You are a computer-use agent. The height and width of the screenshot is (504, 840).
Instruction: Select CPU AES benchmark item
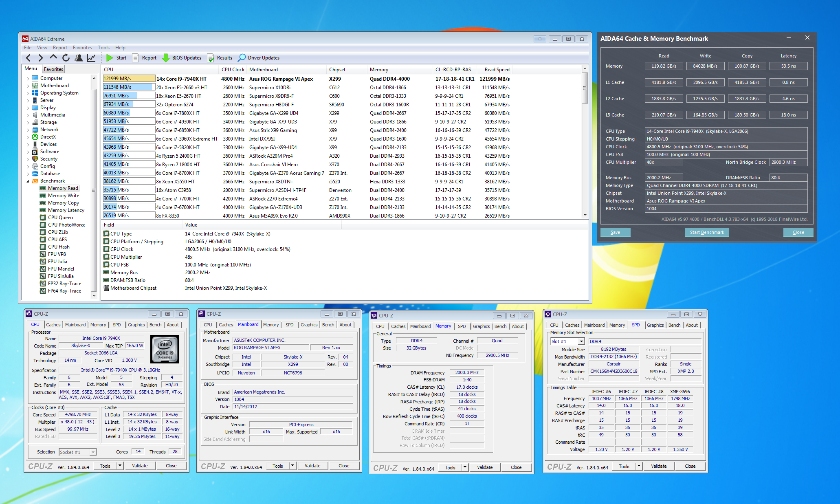[57, 240]
